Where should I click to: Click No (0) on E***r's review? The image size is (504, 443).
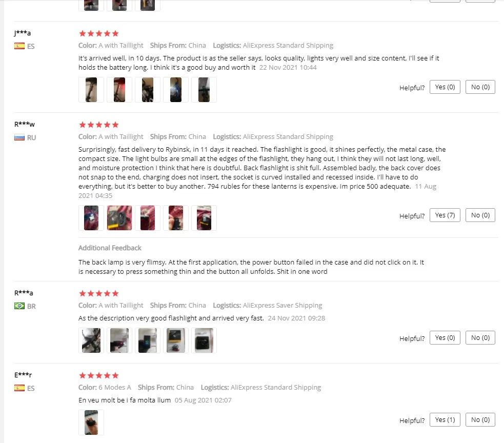pos(480,420)
